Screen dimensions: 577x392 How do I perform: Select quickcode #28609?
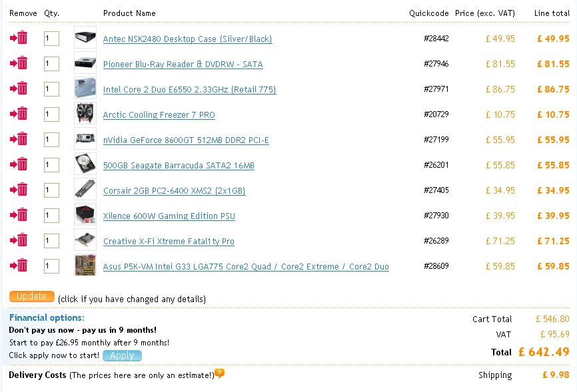[436, 266]
